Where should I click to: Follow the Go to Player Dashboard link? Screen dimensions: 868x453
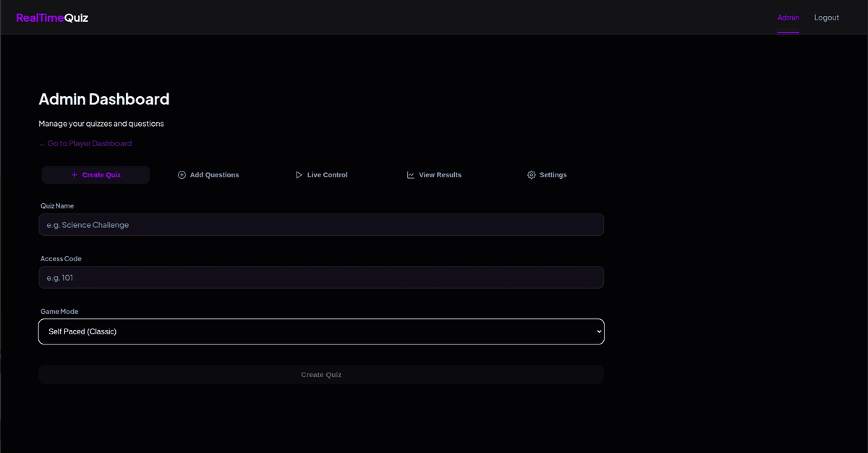pos(85,143)
